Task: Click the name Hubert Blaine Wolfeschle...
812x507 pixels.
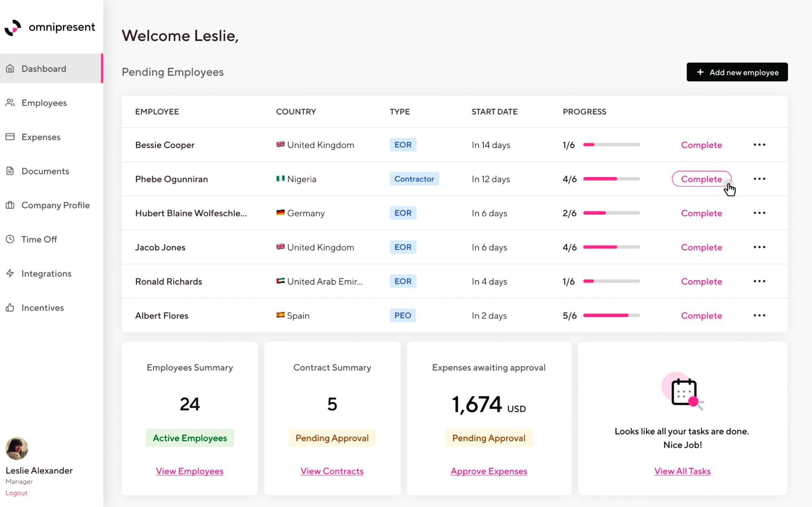Action: coord(191,213)
